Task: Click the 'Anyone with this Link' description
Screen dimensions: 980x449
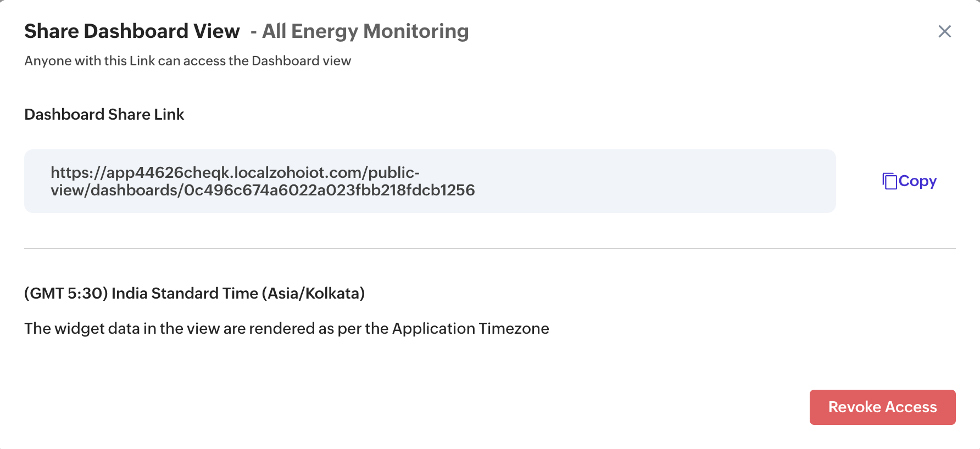Action: point(187,61)
